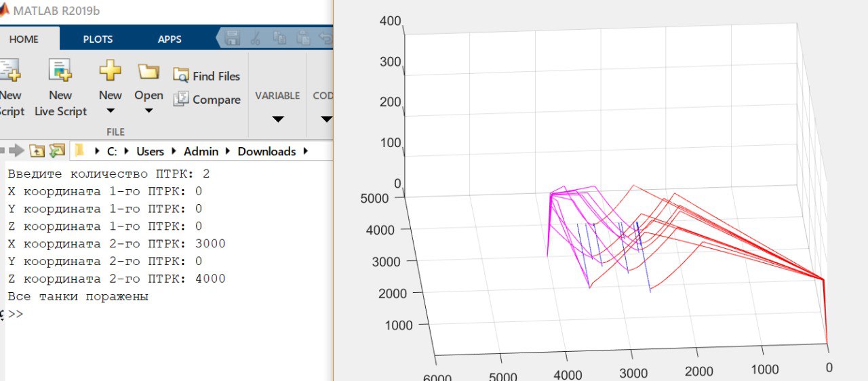The image size is (868, 381).
Task: Click the New Script icon
Action: [9, 71]
